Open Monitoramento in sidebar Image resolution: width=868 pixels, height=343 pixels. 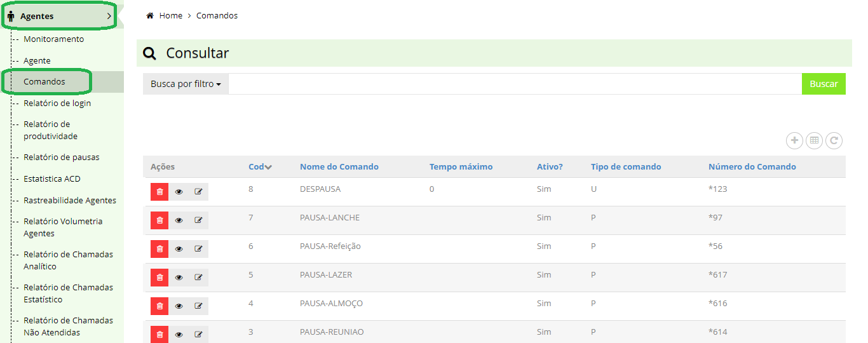53,39
